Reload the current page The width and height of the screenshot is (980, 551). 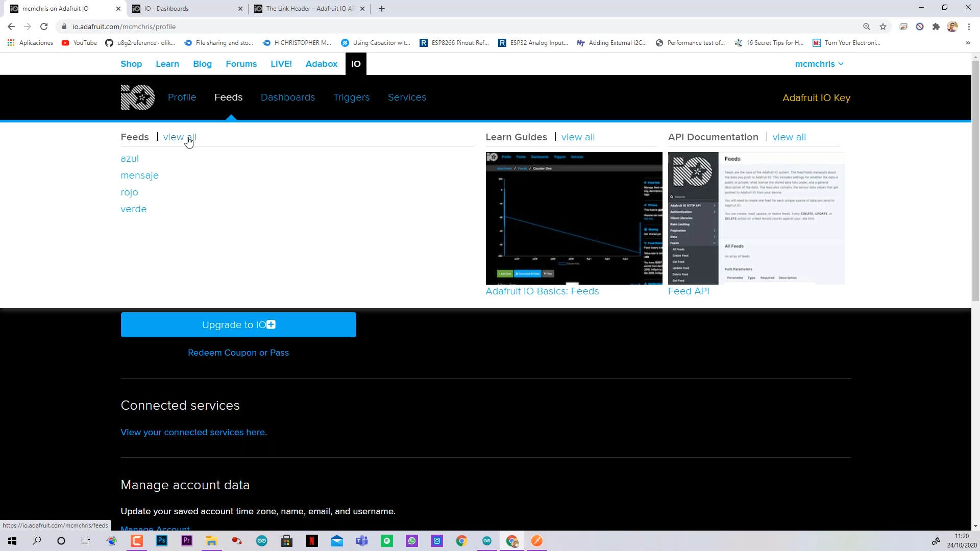tap(44, 27)
